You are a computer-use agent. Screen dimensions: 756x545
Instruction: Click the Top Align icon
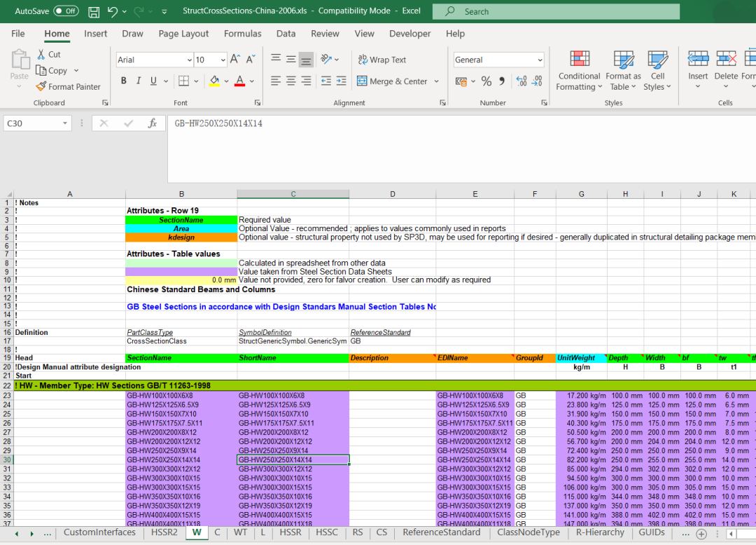point(276,60)
